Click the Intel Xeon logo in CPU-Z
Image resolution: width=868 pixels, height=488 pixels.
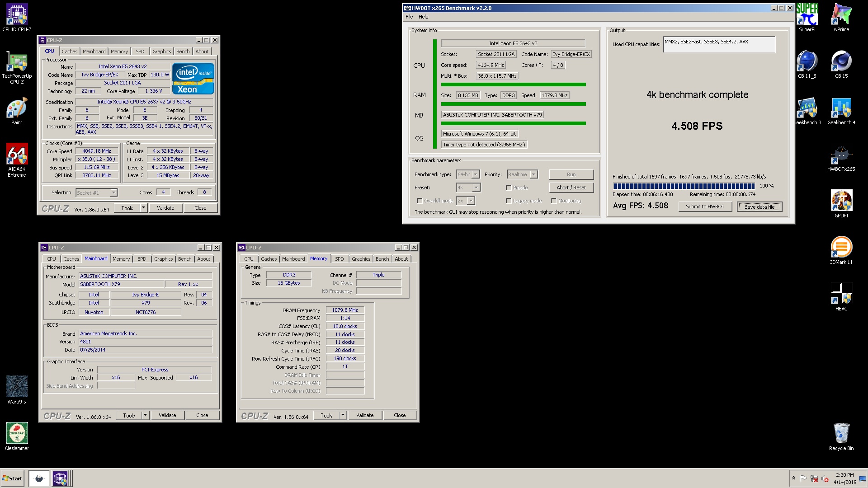[x=193, y=79]
